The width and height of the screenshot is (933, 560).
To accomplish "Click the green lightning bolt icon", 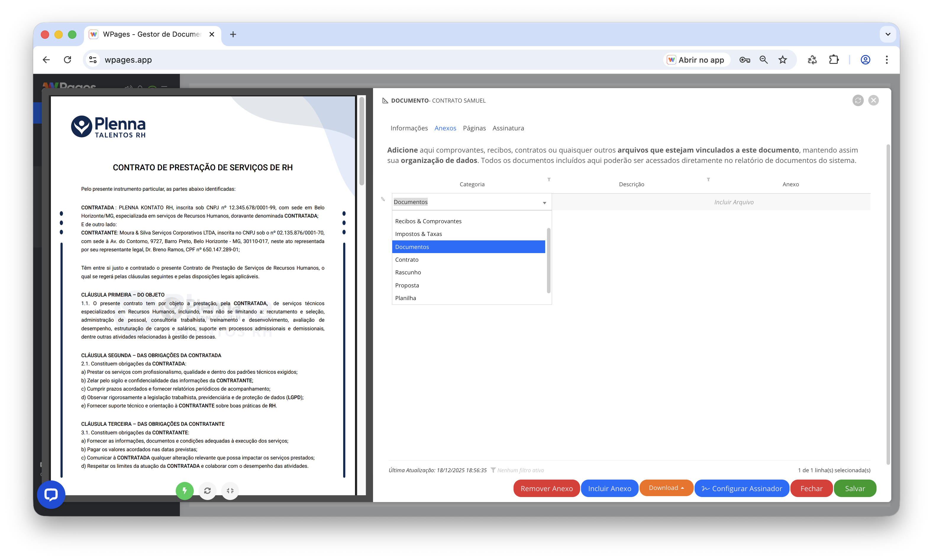I will point(185,491).
